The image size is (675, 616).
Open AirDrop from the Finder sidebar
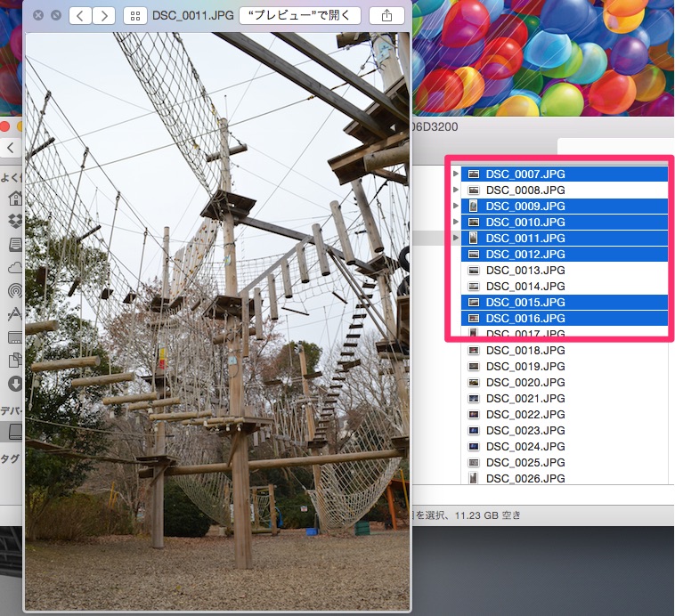(15, 290)
